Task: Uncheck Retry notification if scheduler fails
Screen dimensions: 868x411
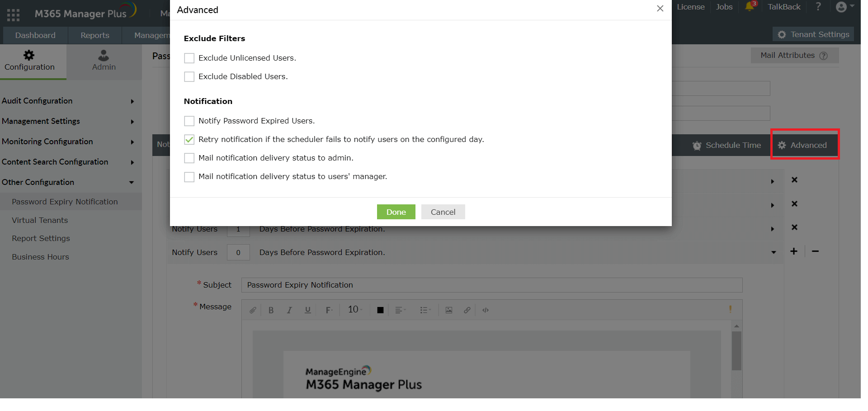Action: 189,140
